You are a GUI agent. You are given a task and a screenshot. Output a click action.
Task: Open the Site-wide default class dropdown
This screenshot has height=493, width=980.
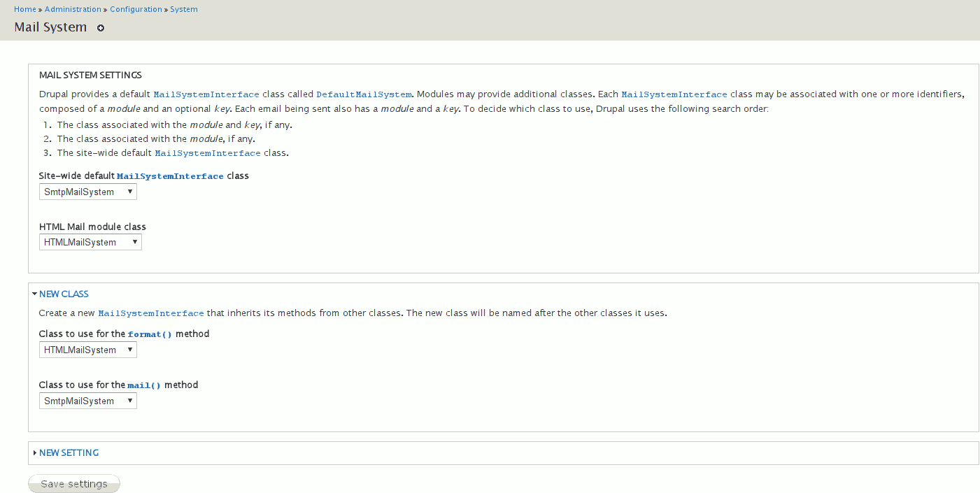click(x=88, y=192)
